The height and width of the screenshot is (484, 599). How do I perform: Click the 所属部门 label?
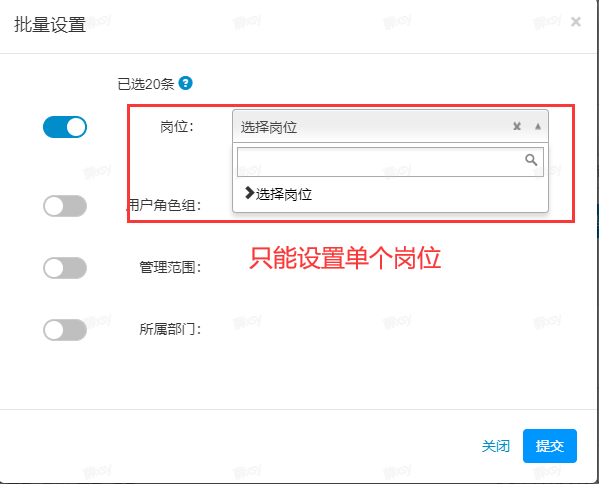(x=170, y=329)
